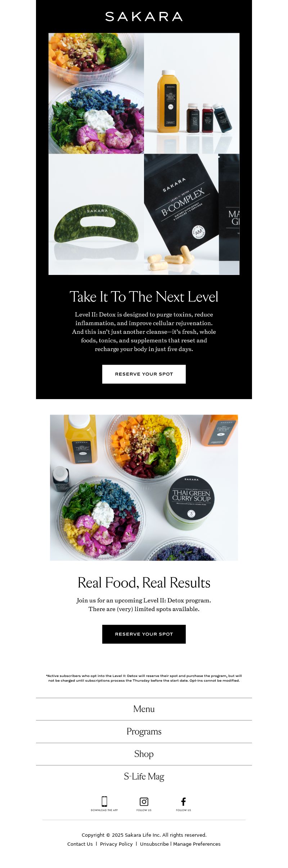
Task: Open the Privacy Policy link
Action: [x=116, y=844]
